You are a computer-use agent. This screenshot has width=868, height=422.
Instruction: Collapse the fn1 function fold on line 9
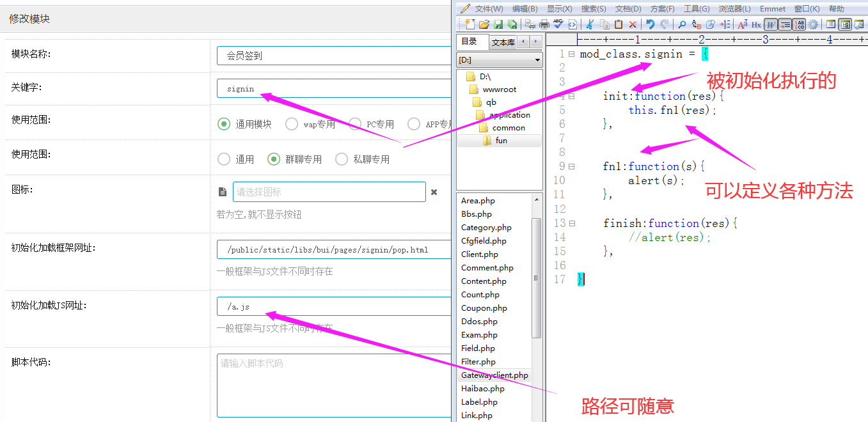tap(571, 166)
